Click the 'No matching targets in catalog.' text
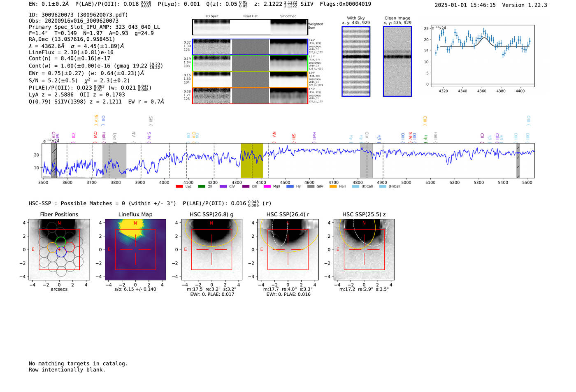576x392 pixels. click(x=78, y=364)
